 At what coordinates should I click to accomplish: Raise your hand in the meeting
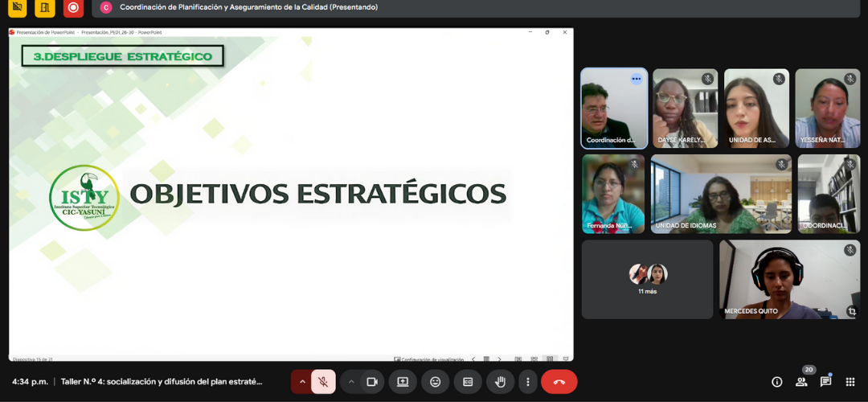point(500,382)
